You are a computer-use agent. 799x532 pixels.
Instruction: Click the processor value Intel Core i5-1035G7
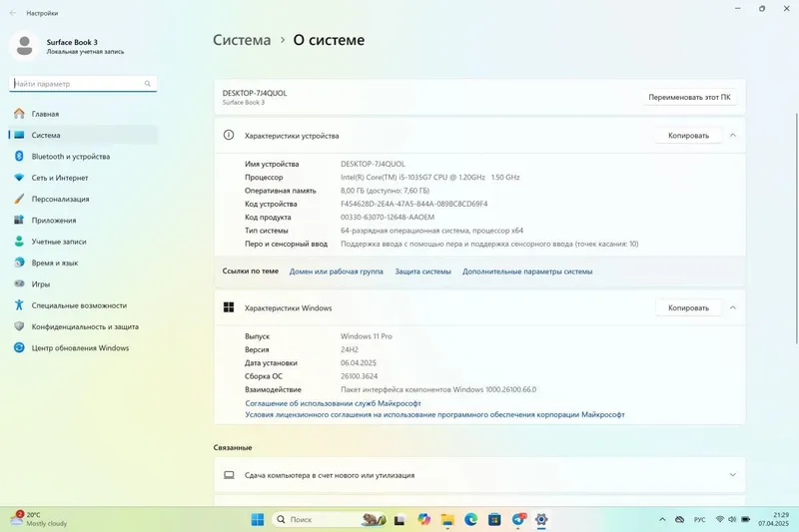point(430,177)
